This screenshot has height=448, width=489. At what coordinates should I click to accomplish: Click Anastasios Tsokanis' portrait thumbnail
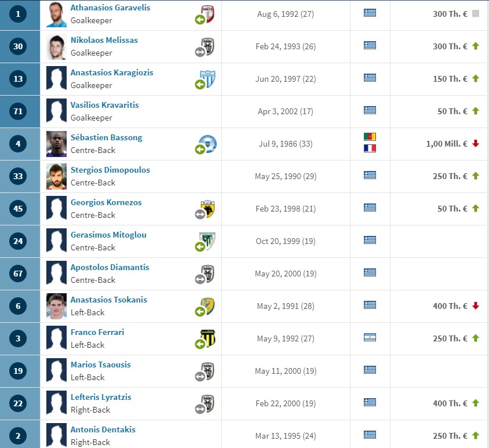click(56, 306)
